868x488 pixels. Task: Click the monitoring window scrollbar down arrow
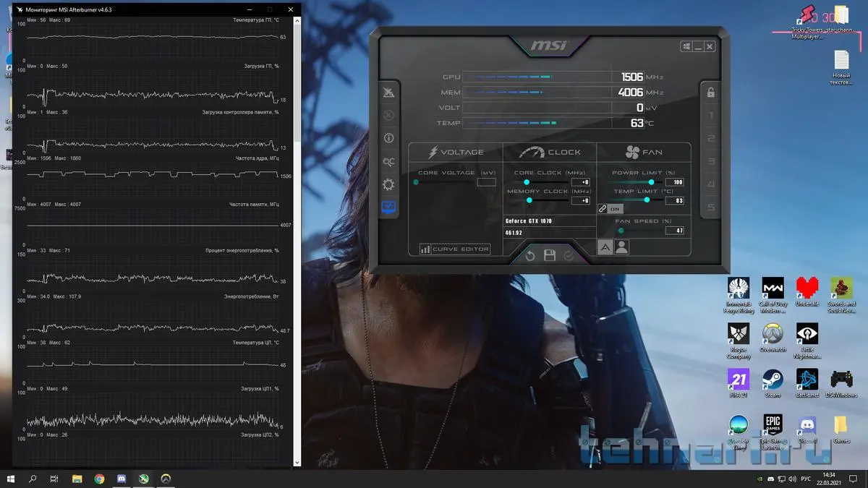[297, 461]
